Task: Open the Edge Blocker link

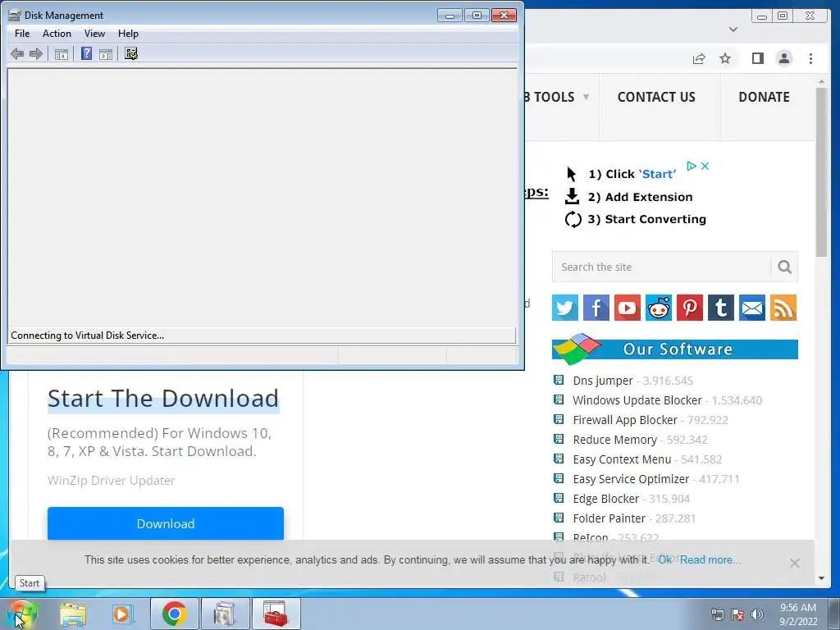Action: point(605,499)
